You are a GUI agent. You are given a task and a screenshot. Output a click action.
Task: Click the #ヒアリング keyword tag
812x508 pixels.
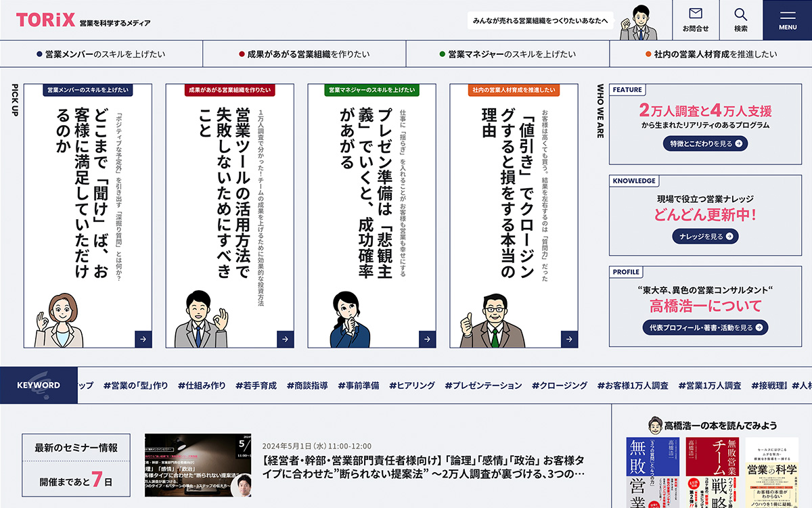(x=411, y=386)
